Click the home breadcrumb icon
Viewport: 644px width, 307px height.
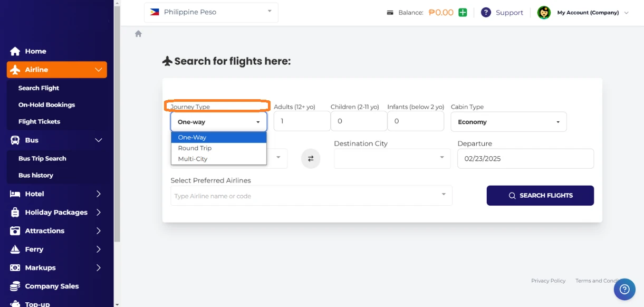tap(138, 34)
